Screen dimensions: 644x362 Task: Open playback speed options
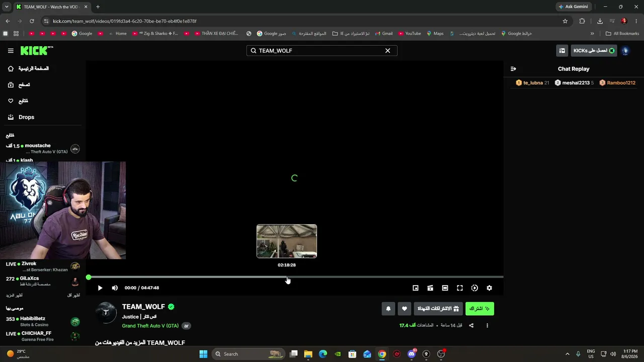pyautogui.click(x=474, y=288)
